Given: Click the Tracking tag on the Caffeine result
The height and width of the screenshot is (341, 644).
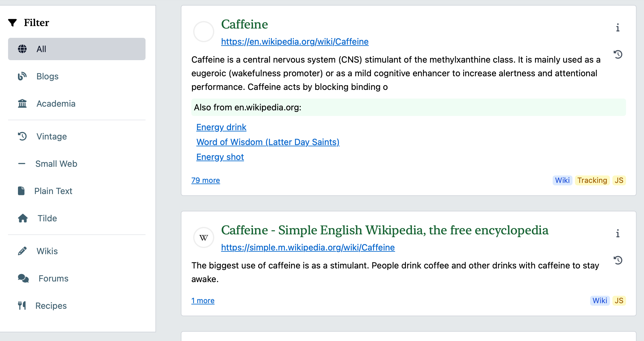Looking at the screenshot, I should 592,180.
